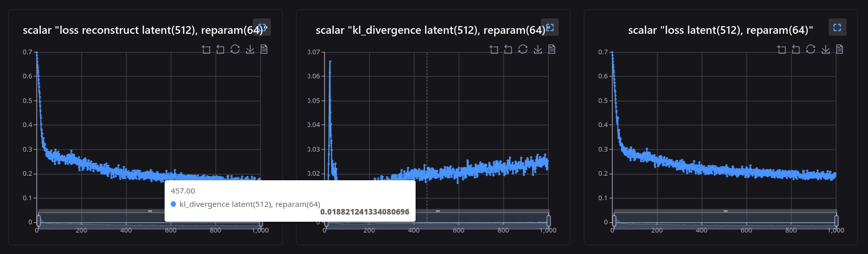Show data view of kl_divergence chart
The width and height of the screenshot is (868, 254).
(552, 49)
